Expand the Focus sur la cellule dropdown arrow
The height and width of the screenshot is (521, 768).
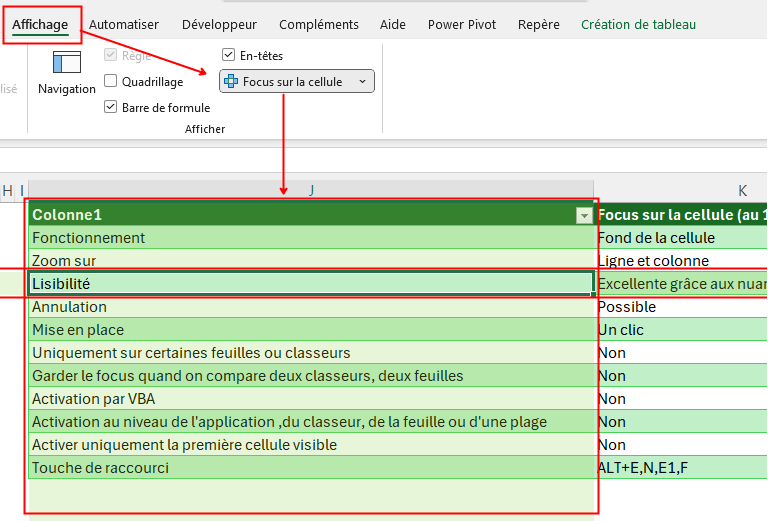(x=362, y=81)
